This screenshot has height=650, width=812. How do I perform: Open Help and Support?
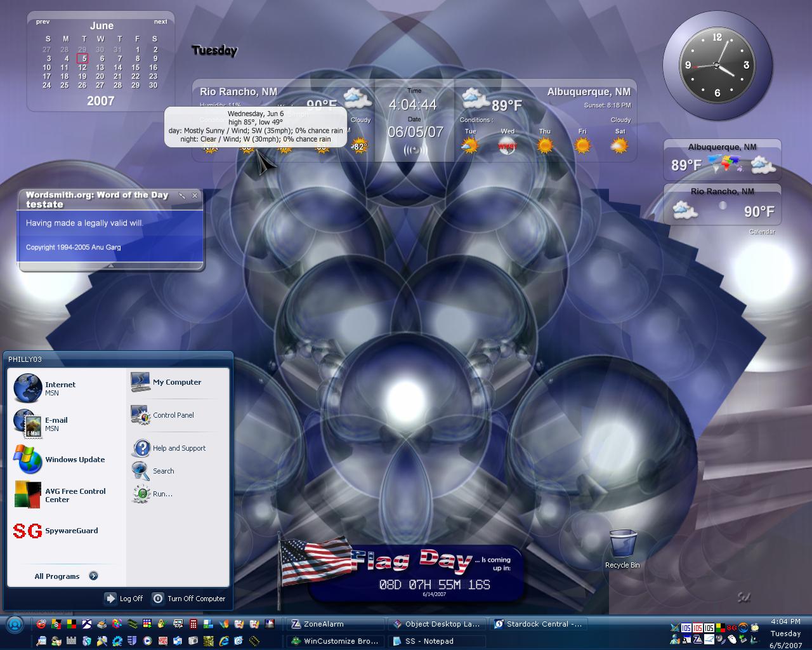coord(168,448)
